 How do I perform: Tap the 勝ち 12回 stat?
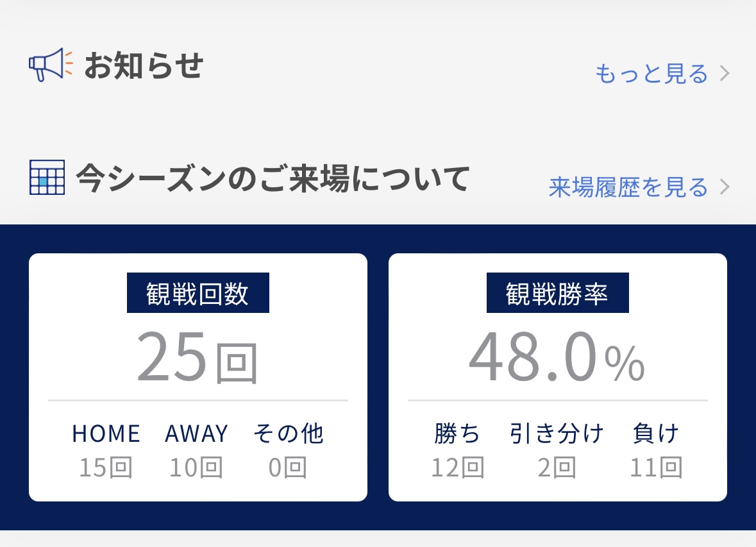[x=457, y=451]
